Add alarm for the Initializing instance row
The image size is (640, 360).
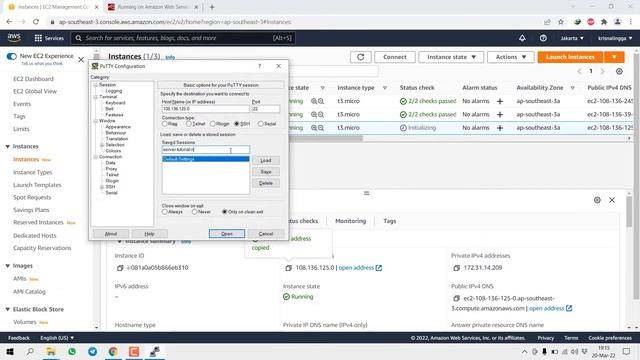[500, 128]
